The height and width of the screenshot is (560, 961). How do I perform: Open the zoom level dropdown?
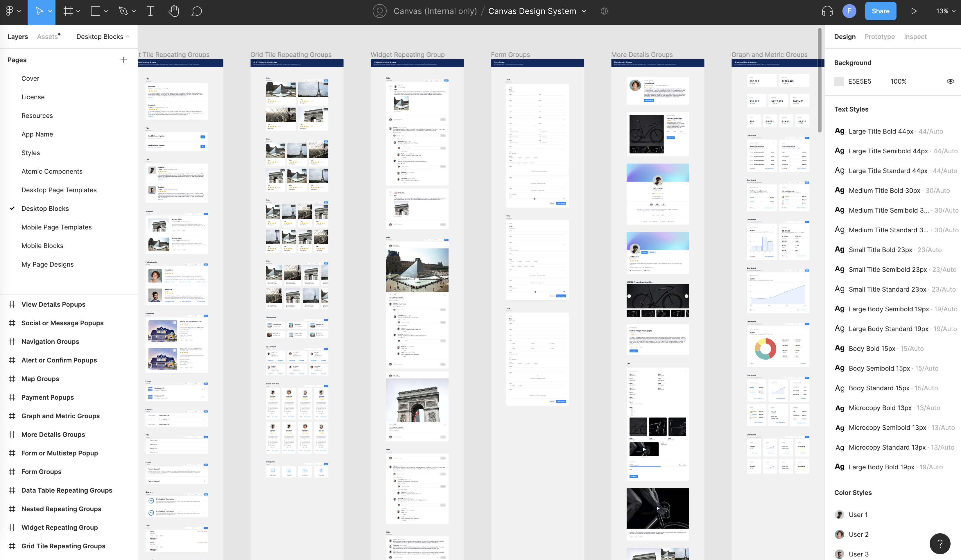[945, 11]
